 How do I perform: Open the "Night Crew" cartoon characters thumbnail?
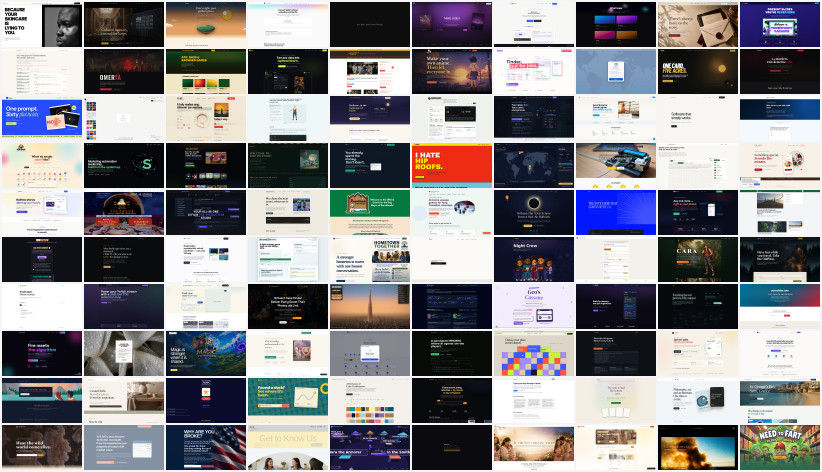[x=534, y=259]
